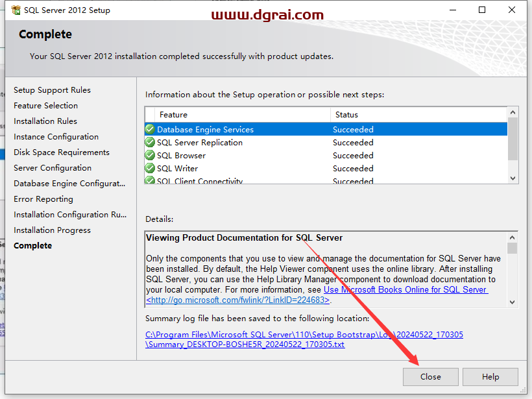Viewport: 532px width, 399px height.
Task: Click the Installation Rules step
Action: (x=45, y=121)
